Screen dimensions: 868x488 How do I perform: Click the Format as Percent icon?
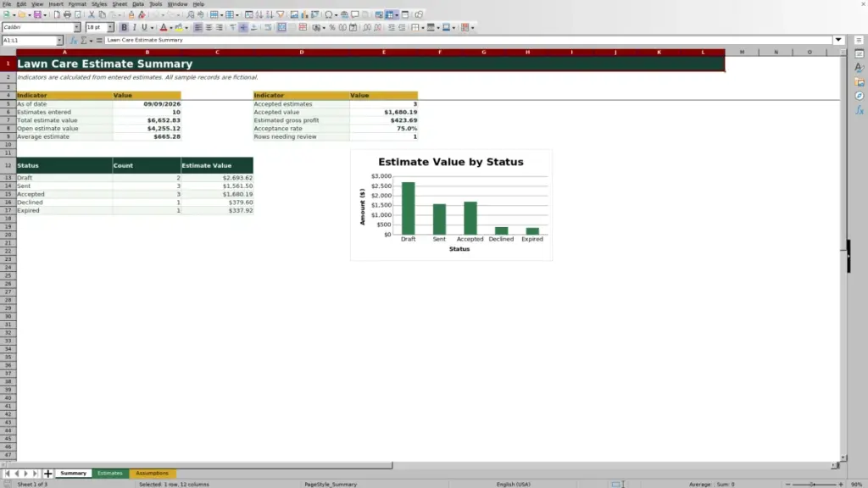pos(332,27)
